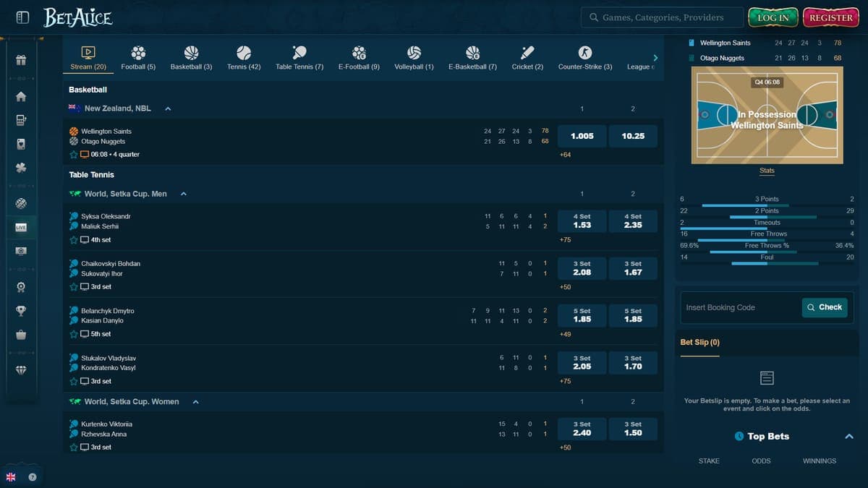Click the REGISTER button

831,17
